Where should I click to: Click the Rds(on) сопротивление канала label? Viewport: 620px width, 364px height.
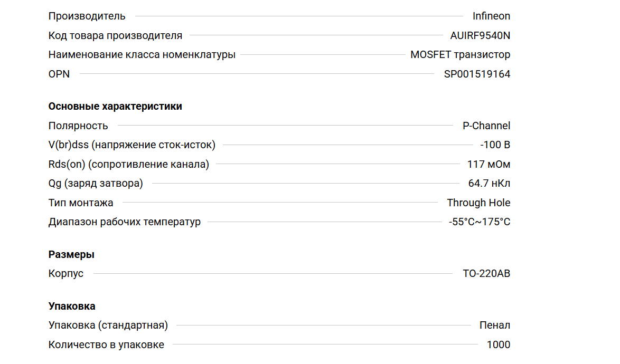(129, 164)
